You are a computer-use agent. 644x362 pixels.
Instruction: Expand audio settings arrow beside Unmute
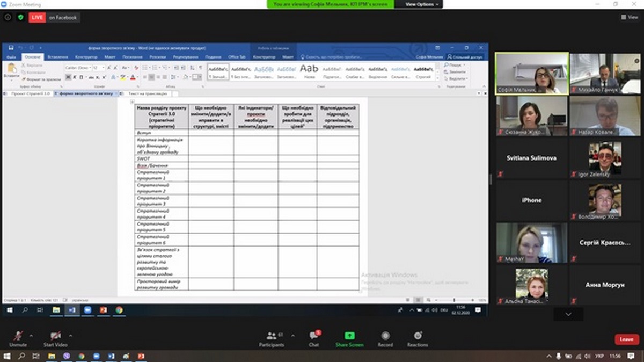pyautogui.click(x=31, y=335)
